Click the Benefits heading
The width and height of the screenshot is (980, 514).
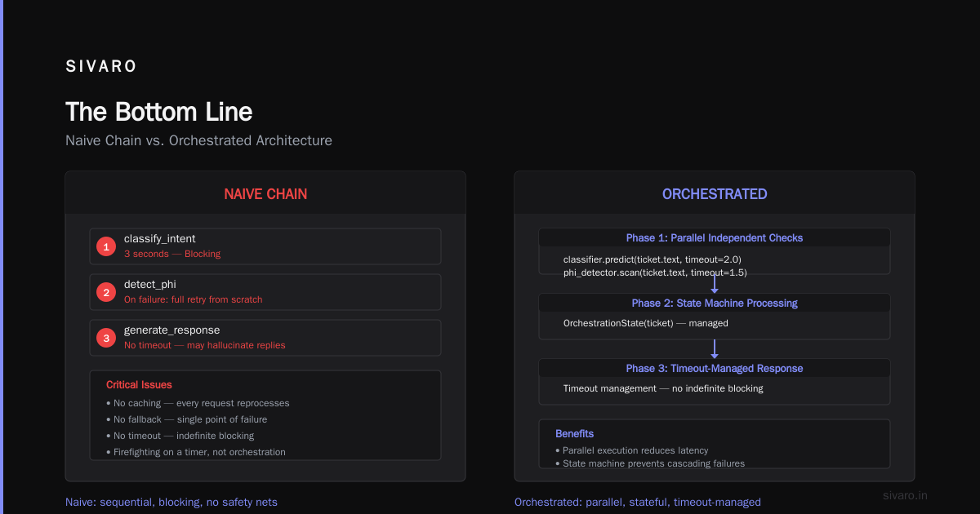pyautogui.click(x=575, y=433)
